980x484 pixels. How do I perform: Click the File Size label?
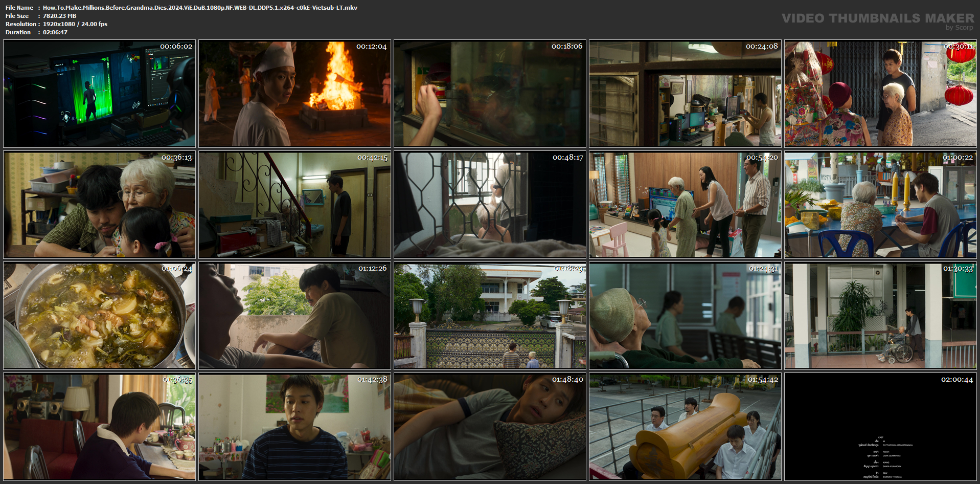17,16
